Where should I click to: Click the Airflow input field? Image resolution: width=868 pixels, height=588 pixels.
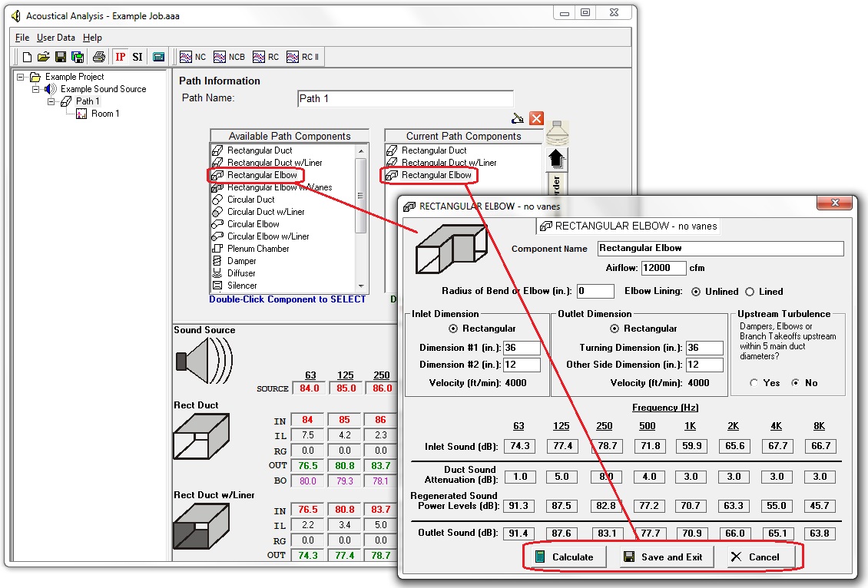[x=663, y=268]
